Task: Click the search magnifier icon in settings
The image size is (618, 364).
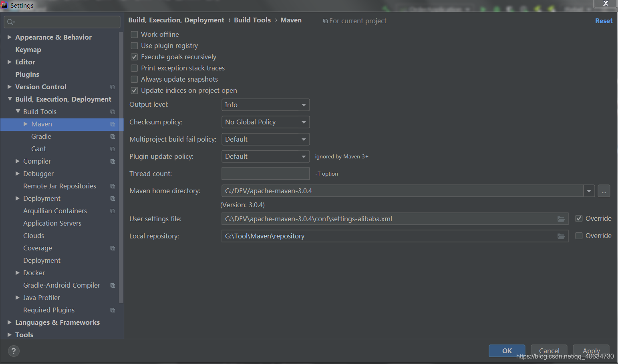Action: tap(11, 22)
